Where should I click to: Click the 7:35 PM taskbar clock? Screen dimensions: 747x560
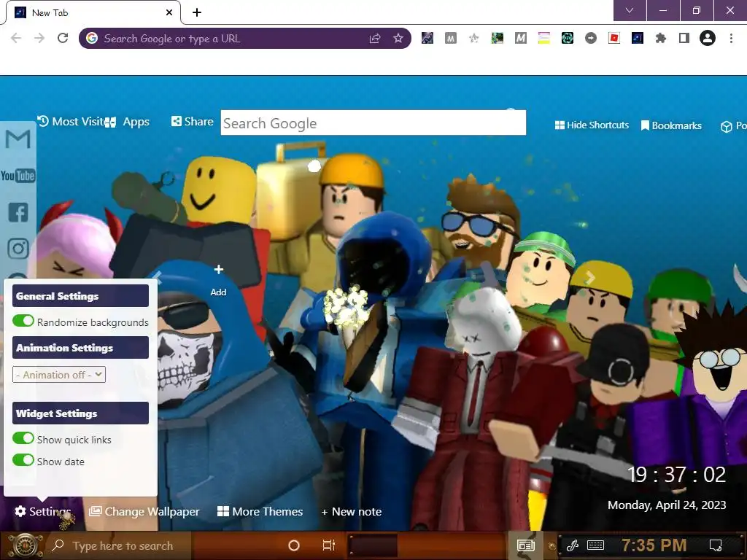pos(654,545)
